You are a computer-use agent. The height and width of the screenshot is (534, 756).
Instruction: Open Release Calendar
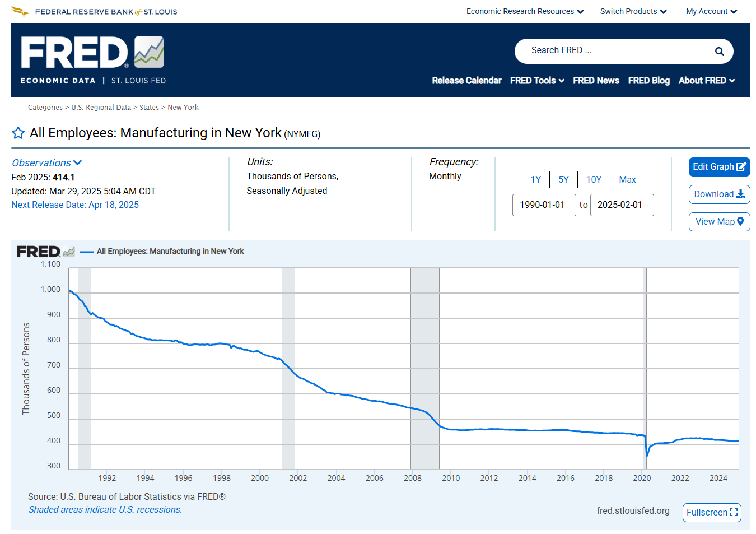pos(466,81)
